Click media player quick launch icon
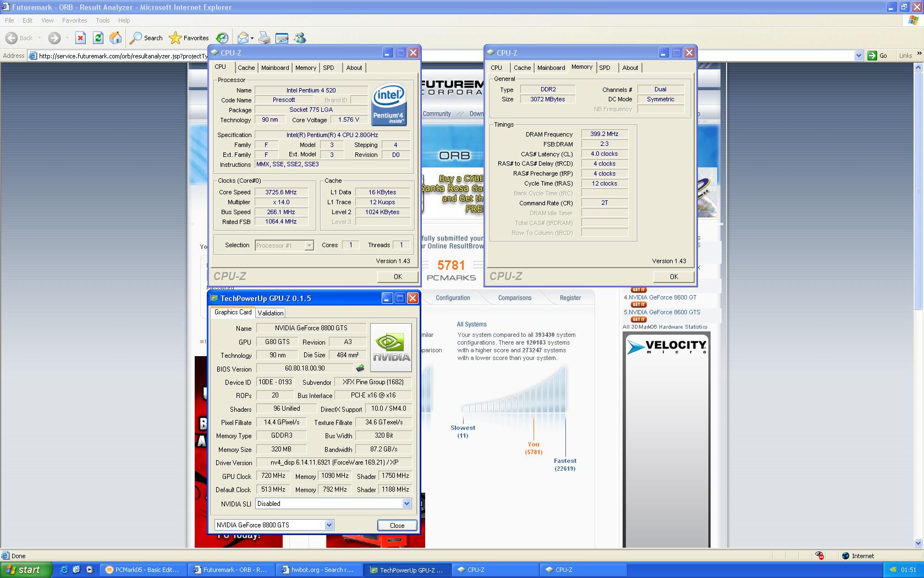This screenshot has width=924, height=578. [x=89, y=570]
